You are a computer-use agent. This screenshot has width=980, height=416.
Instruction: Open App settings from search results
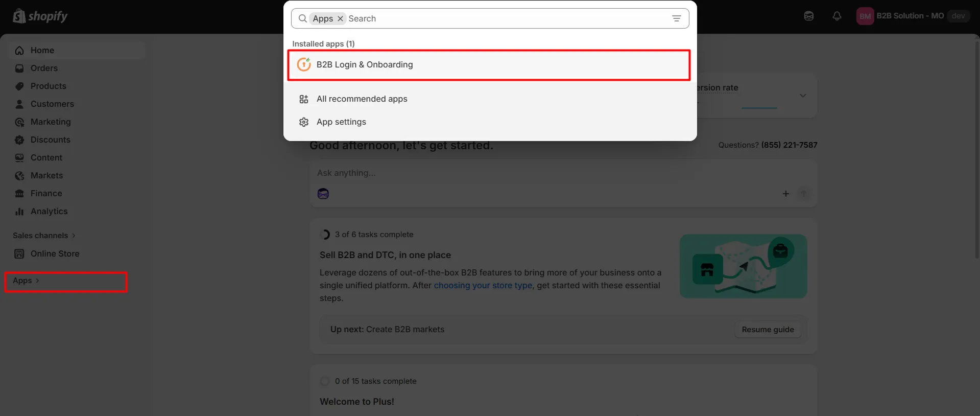click(x=341, y=122)
